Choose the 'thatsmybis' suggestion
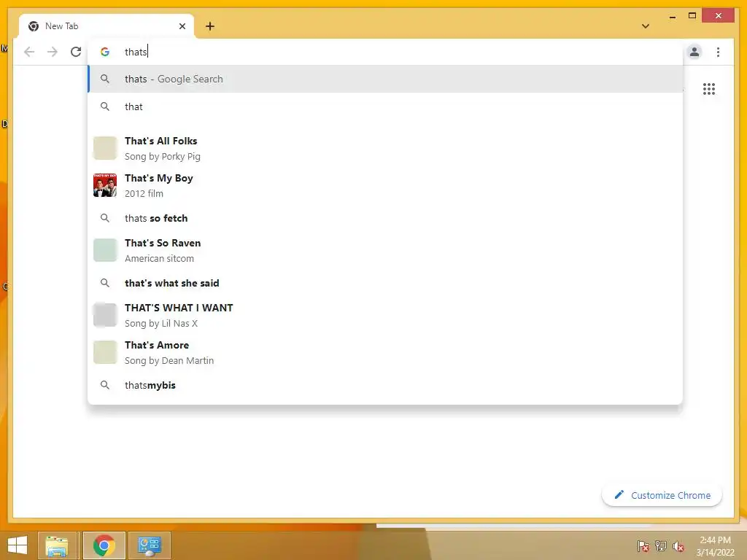The image size is (747, 560). point(385,385)
